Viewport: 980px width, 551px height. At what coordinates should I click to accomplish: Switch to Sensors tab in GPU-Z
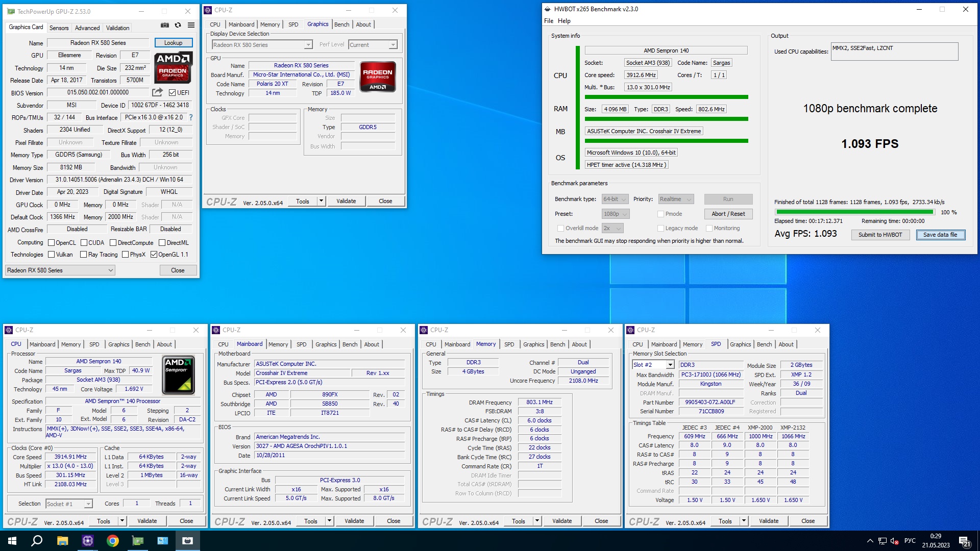59,28
